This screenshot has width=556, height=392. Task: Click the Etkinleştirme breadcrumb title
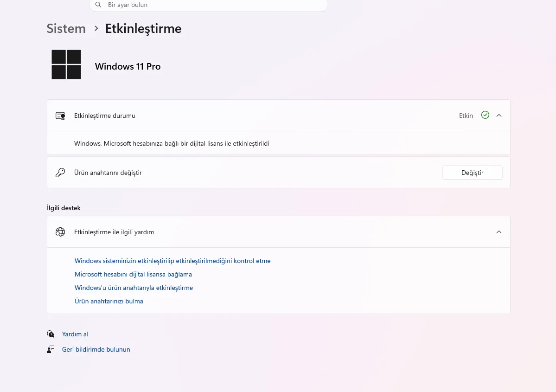pyautogui.click(x=143, y=28)
